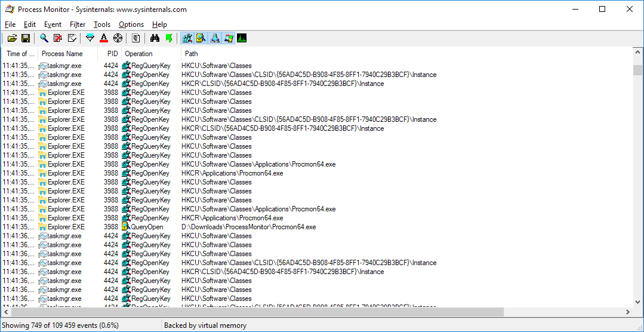Open the Highlight tool with red underlined A
This screenshot has width=644, height=332.
pos(104,38)
